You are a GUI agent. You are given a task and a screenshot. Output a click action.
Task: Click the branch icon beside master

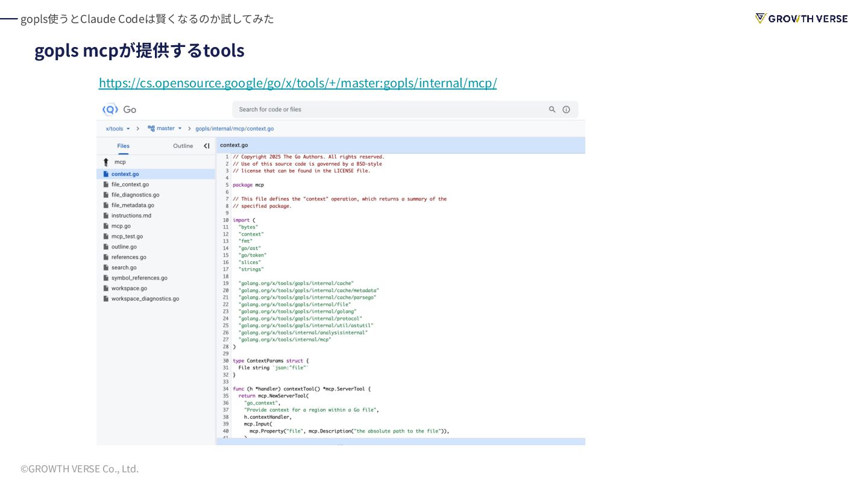point(151,129)
